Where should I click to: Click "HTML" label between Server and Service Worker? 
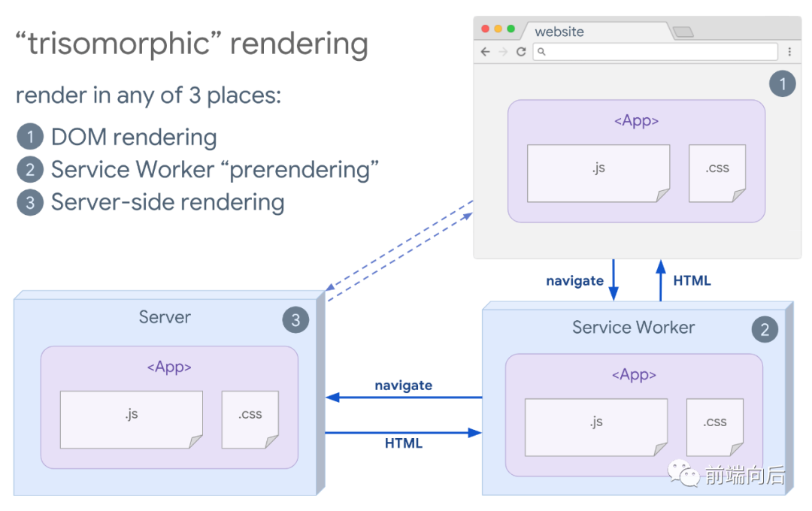click(404, 443)
